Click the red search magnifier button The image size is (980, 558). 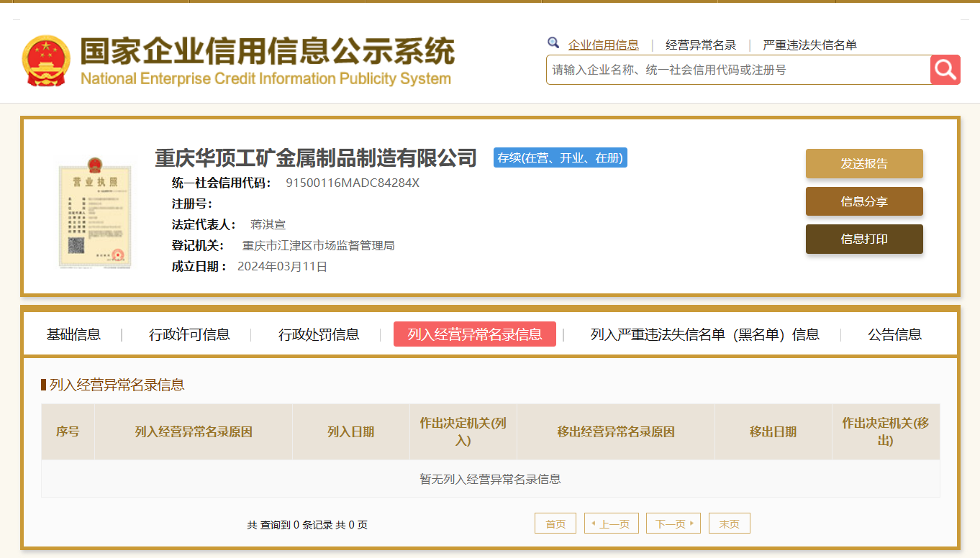point(945,70)
